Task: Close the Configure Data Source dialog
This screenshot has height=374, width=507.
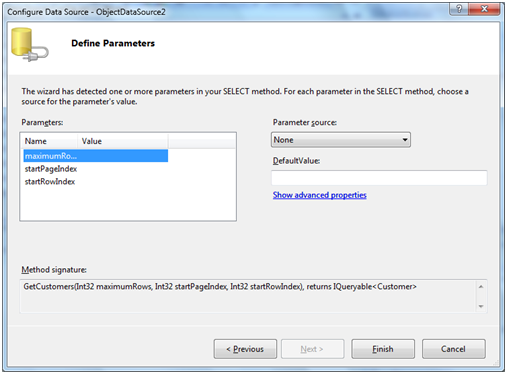Action: [x=484, y=9]
